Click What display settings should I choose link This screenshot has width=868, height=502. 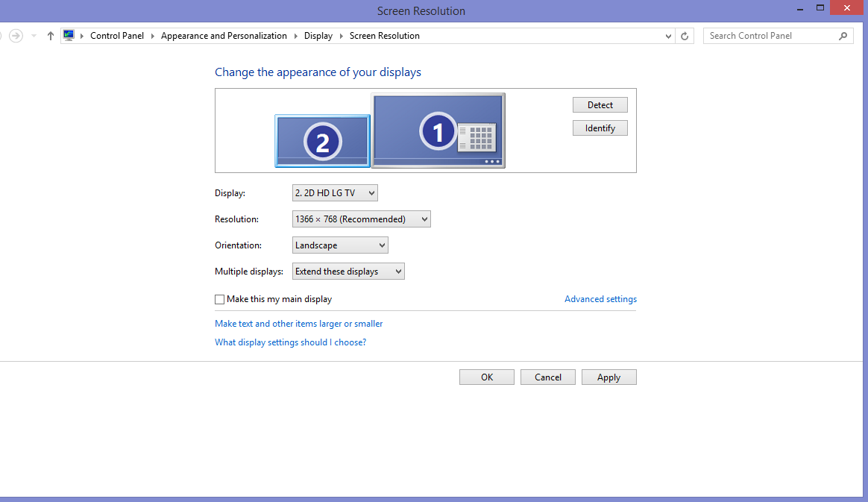(290, 342)
